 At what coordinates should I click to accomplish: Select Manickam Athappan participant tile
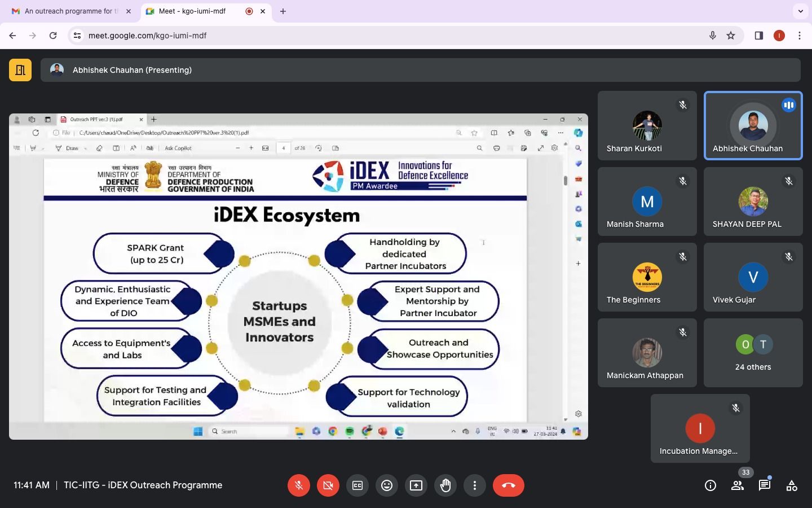click(x=647, y=353)
